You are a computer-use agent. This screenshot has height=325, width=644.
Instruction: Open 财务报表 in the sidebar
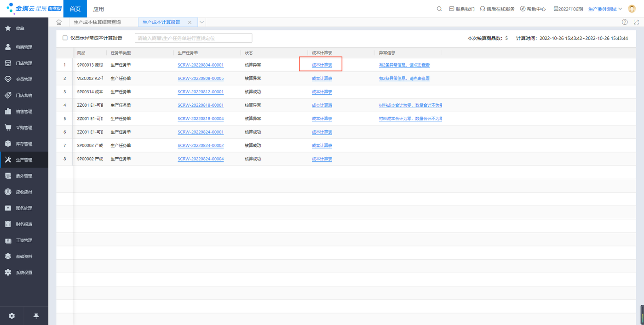(24, 224)
